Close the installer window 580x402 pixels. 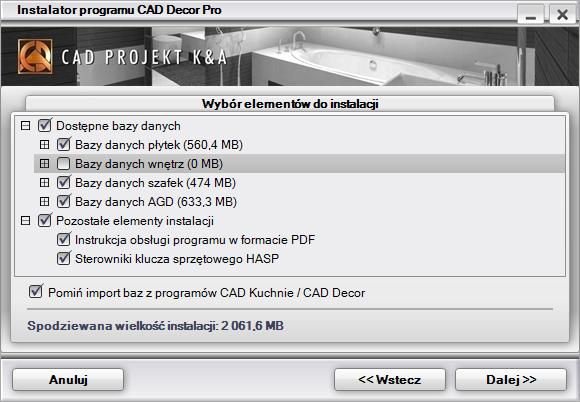click(x=562, y=14)
